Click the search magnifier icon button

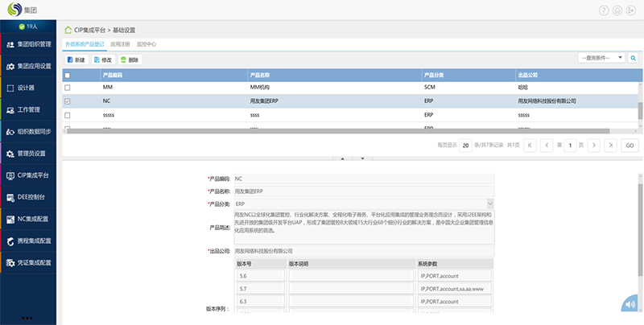(x=634, y=58)
